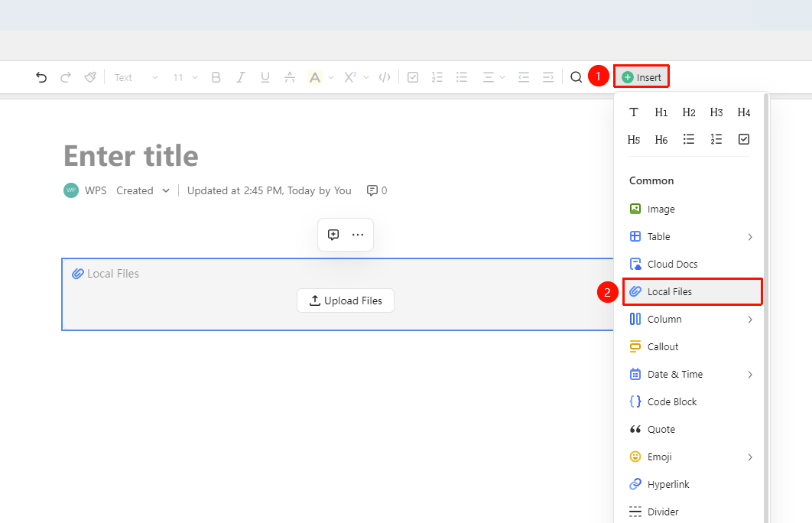The image size is (812, 523).
Task: Open the highlight color dropdown arrow
Action: tap(331, 78)
